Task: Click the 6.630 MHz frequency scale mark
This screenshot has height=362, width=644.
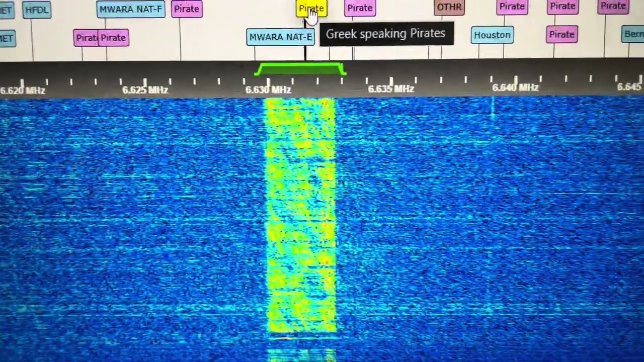Action: 268,90
